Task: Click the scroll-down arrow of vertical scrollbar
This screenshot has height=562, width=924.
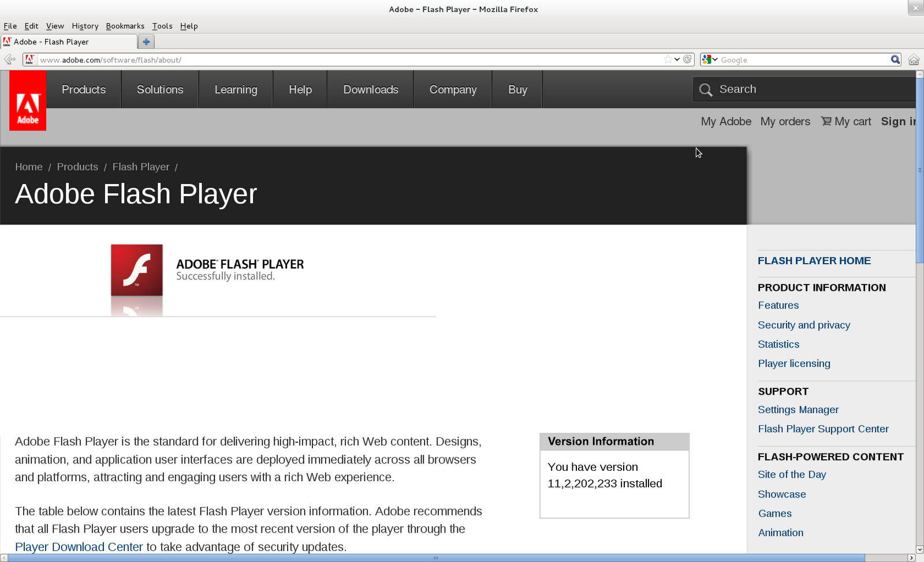Action: point(920,550)
